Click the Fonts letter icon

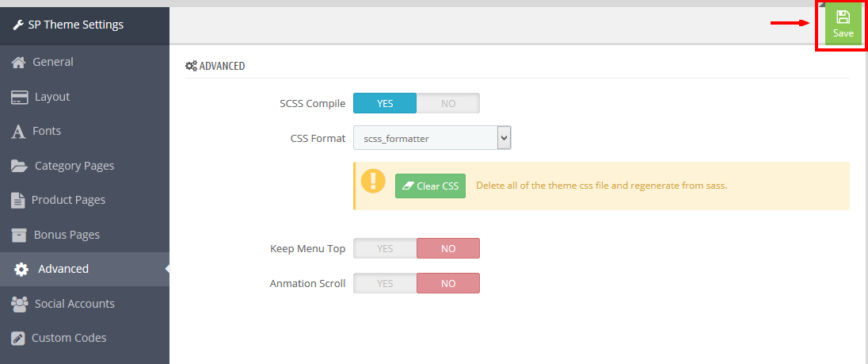pos(18,132)
